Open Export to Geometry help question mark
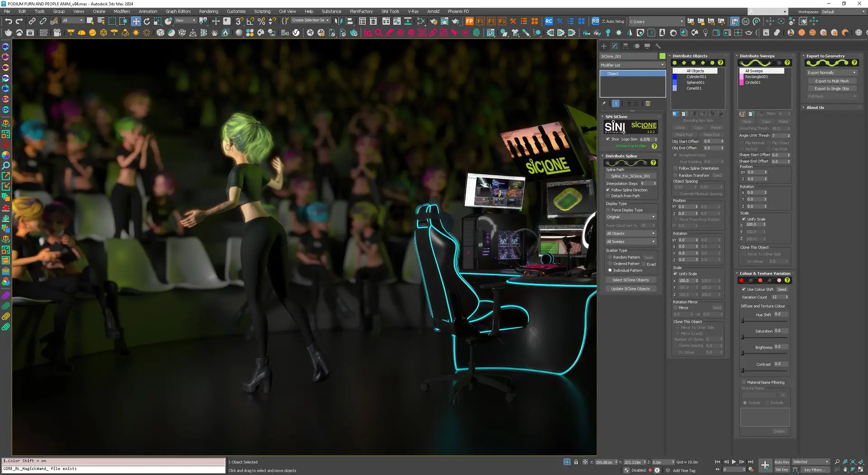 tap(854, 63)
